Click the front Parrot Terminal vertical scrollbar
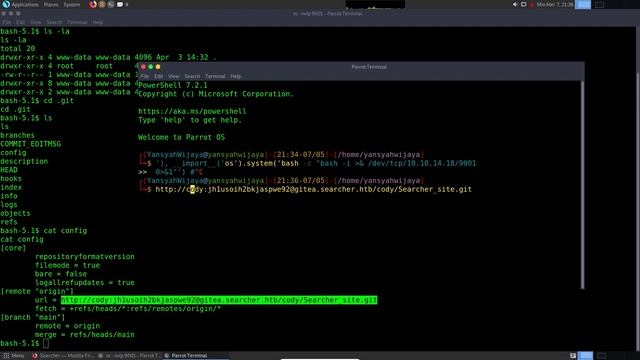The height and width of the screenshot is (360, 640). (x=582, y=185)
